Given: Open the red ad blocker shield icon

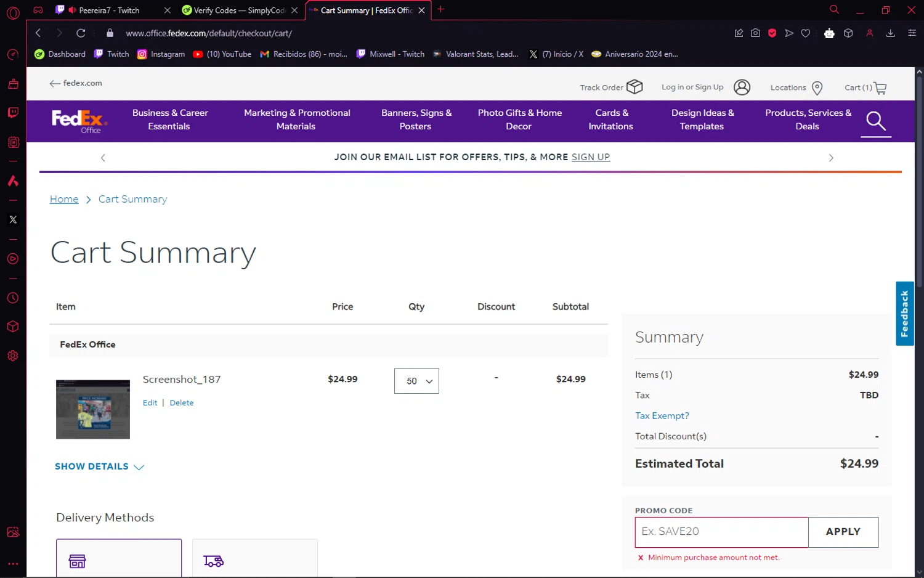Looking at the screenshot, I should [772, 33].
